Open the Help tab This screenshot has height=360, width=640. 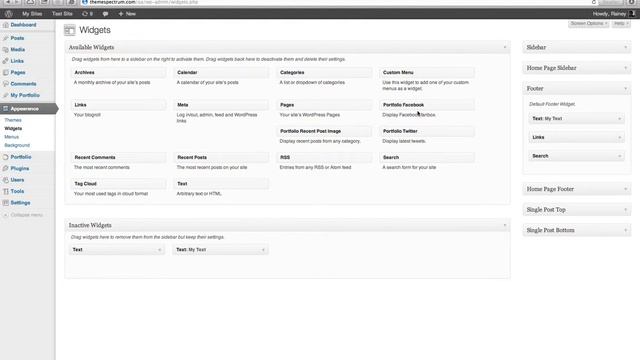point(621,24)
